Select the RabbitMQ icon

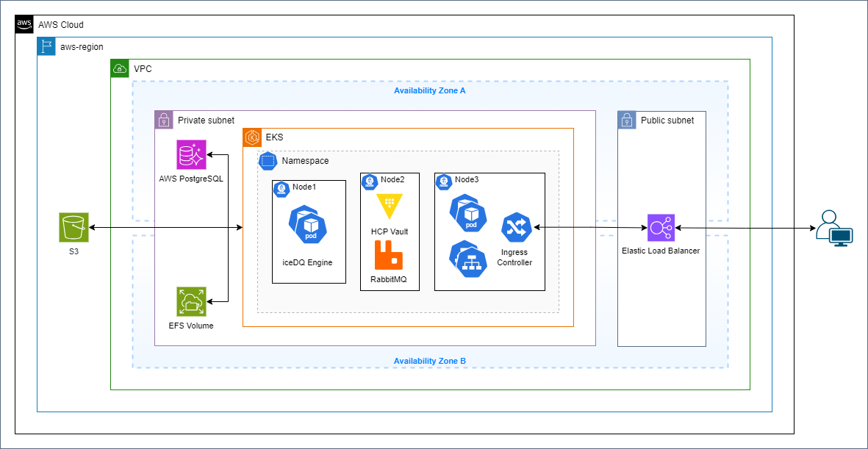pos(389,256)
